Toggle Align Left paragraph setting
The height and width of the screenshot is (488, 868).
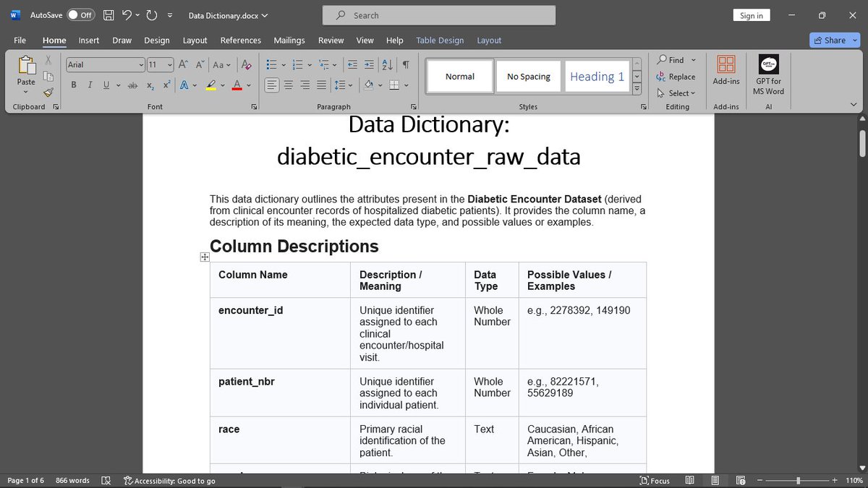272,85
